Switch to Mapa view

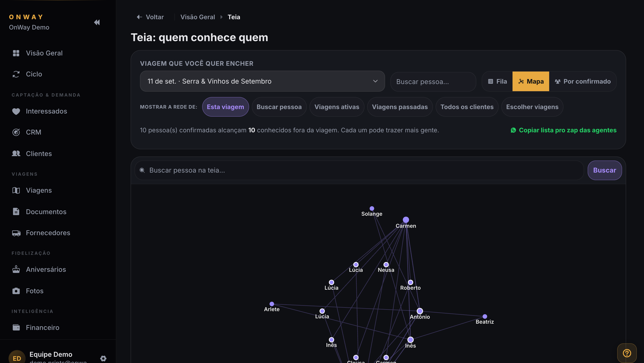pyautogui.click(x=531, y=81)
